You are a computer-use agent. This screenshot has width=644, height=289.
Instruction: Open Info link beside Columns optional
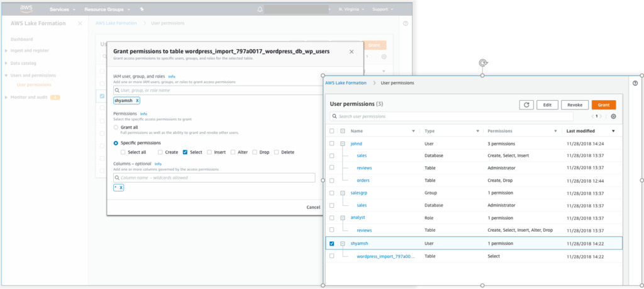158,164
